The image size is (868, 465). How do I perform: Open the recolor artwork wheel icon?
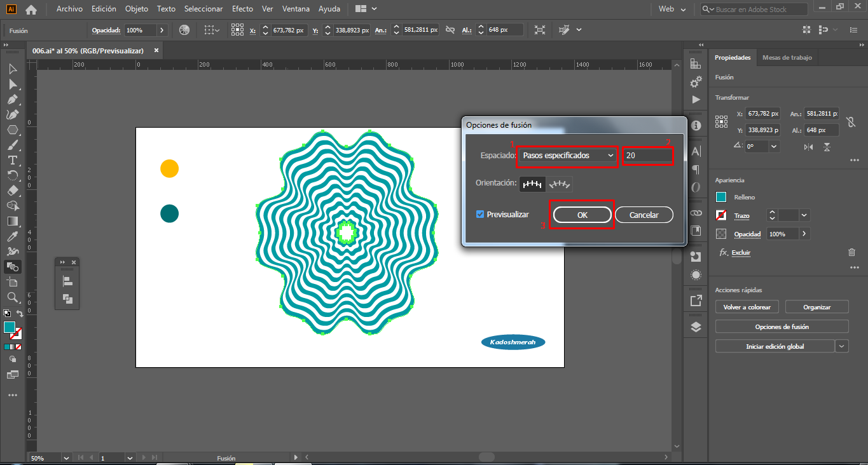point(184,30)
